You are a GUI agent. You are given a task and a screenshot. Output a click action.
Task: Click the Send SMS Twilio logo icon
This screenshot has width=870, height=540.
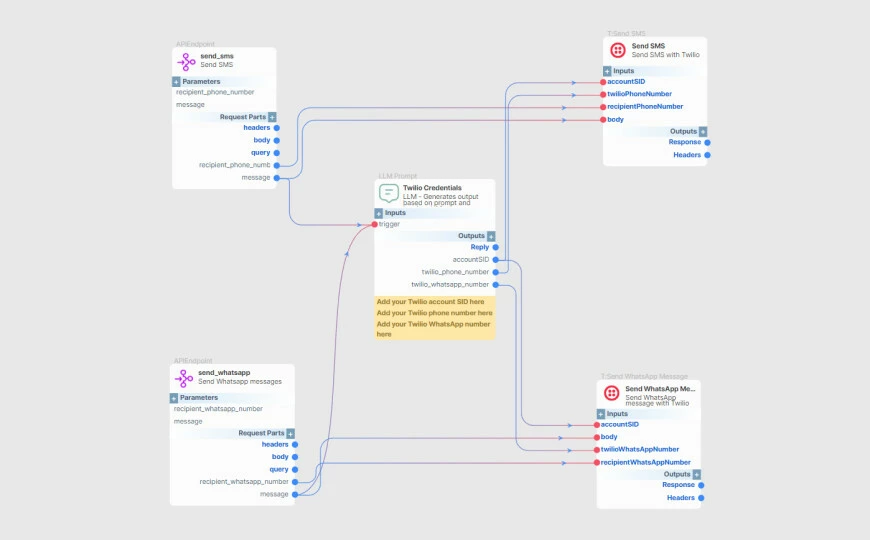618,50
